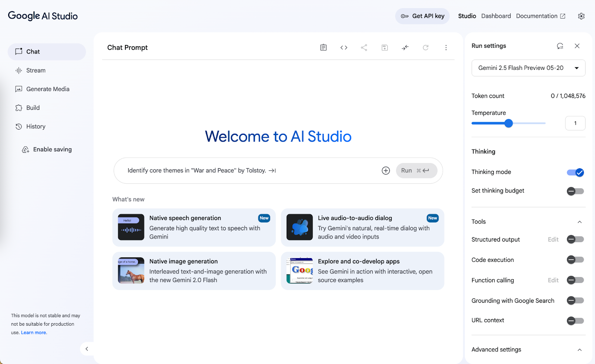The width and height of the screenshot is (595, 364).
Task: Click the Enable saving cloud icon
Action: click(x=26, y=150)
